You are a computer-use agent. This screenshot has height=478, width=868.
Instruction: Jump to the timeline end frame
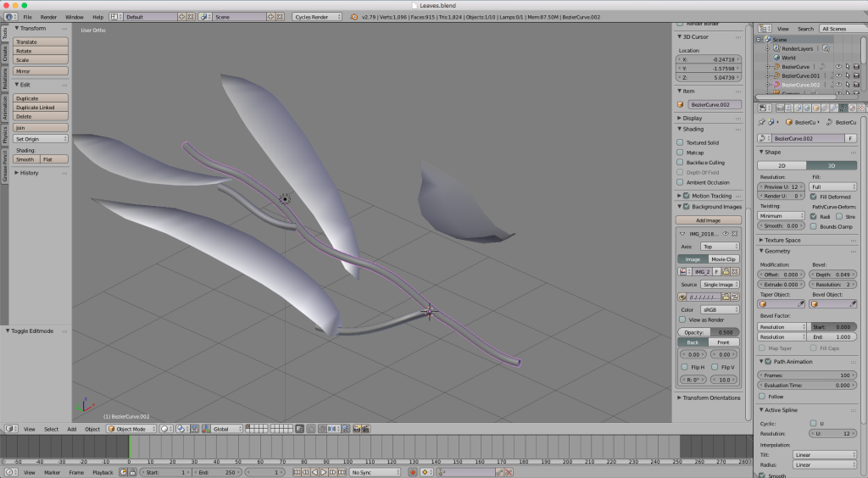tap(342, 472)
